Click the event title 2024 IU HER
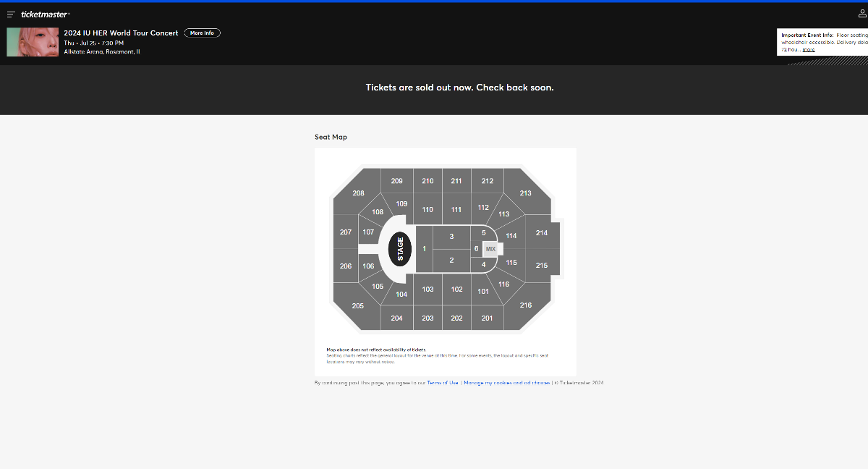The width and height of the screenshot is (868, 469). [x=121, y=33]
